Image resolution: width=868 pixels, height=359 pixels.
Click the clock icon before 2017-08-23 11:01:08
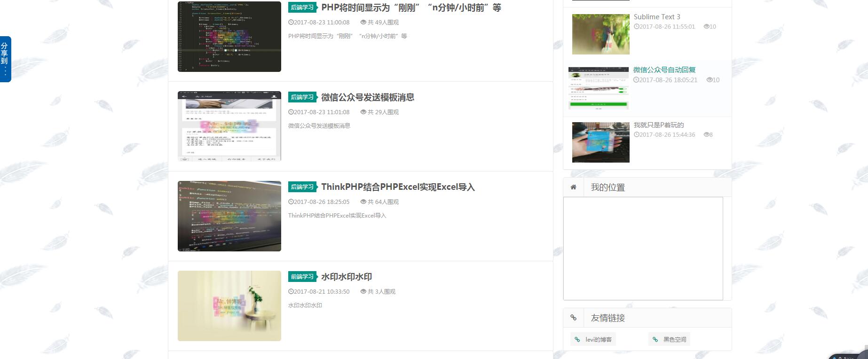coord(291,112)
